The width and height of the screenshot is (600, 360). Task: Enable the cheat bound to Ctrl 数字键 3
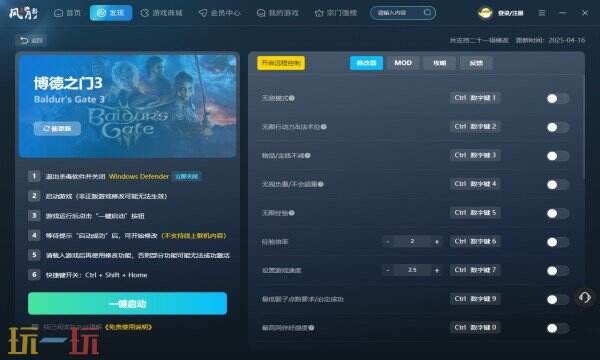558,156
